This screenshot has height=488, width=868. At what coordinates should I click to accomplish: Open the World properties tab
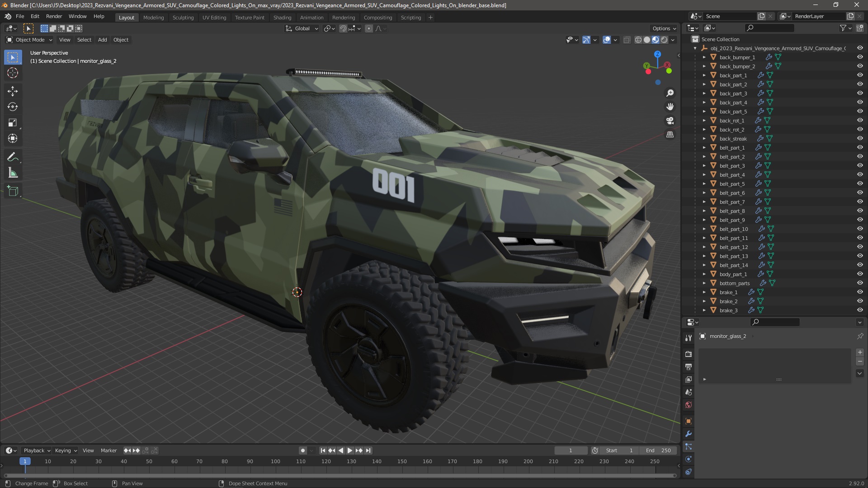coord(689,405)
